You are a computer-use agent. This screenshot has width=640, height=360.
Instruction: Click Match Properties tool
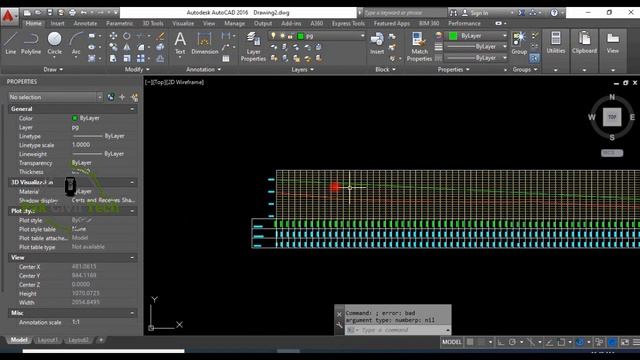click(419, 47)
